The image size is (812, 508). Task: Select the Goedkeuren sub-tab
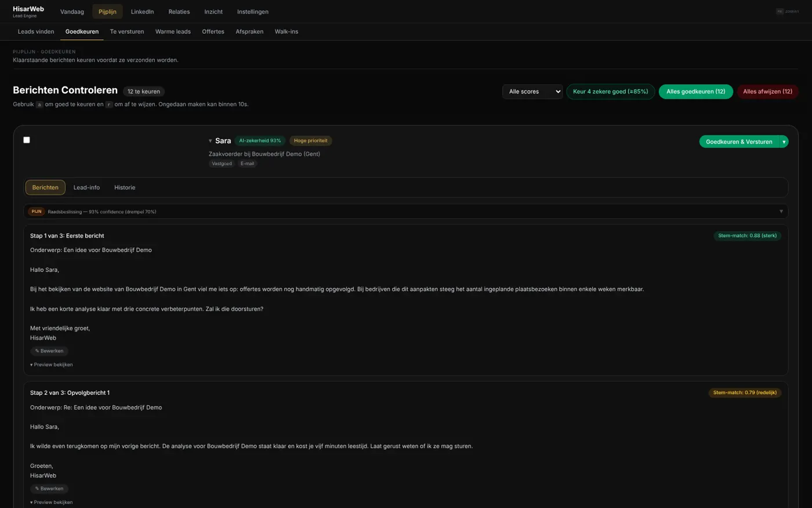point(82,31)
